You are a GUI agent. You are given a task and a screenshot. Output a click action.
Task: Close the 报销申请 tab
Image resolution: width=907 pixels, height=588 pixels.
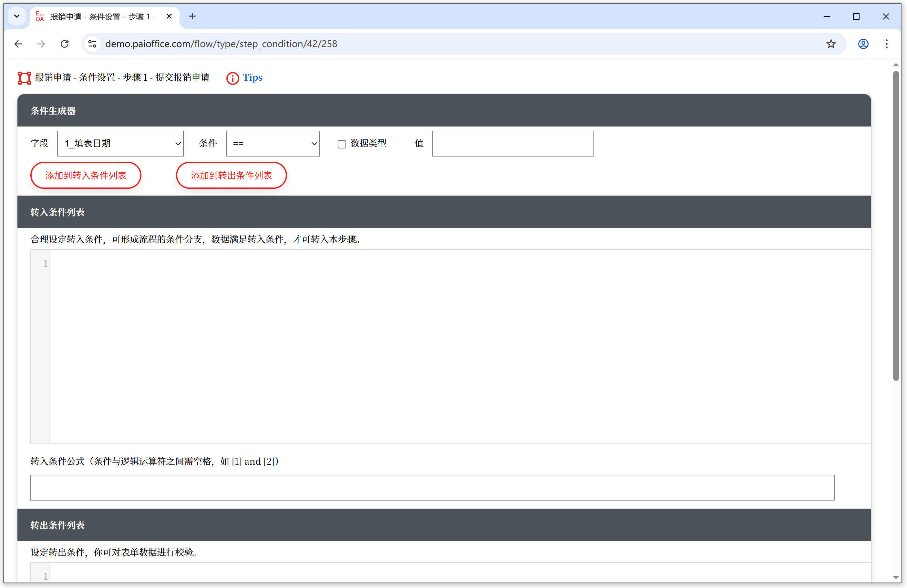pos(169,16)
